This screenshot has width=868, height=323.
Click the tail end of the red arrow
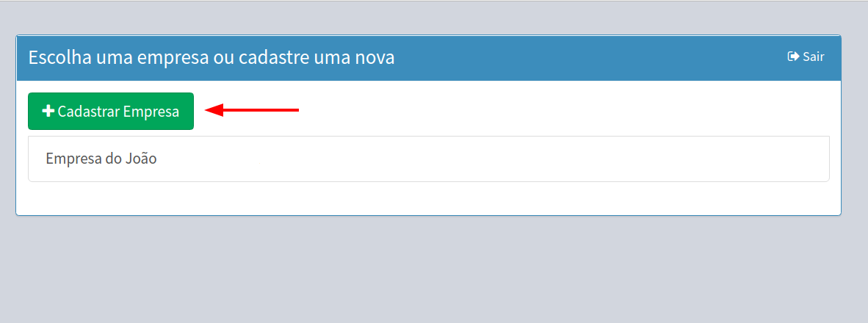pos(297,110)
